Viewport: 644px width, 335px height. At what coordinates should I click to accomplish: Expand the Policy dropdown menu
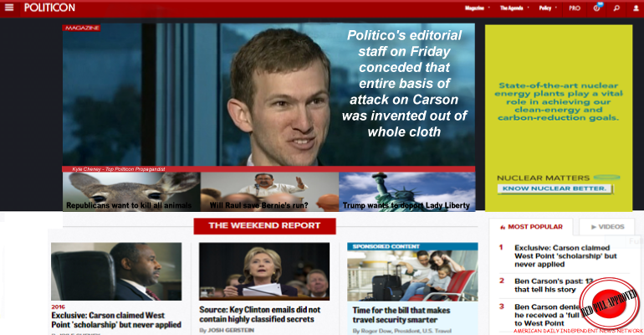548,8
